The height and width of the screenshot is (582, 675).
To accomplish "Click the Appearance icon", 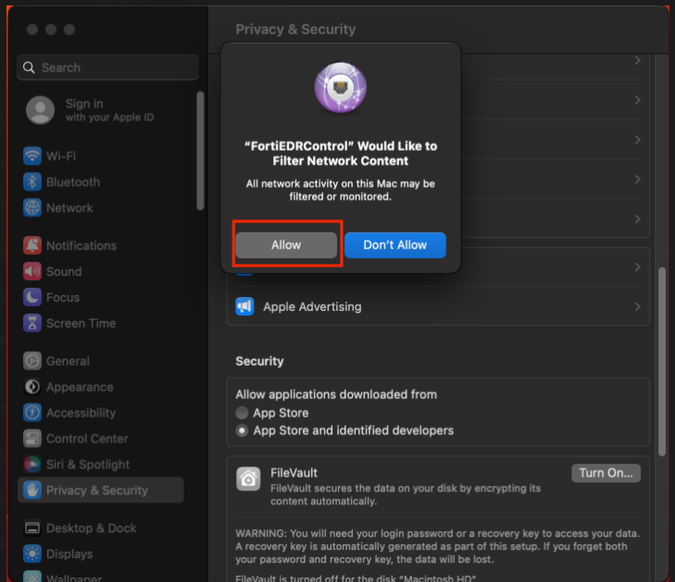I will (32, 387).
